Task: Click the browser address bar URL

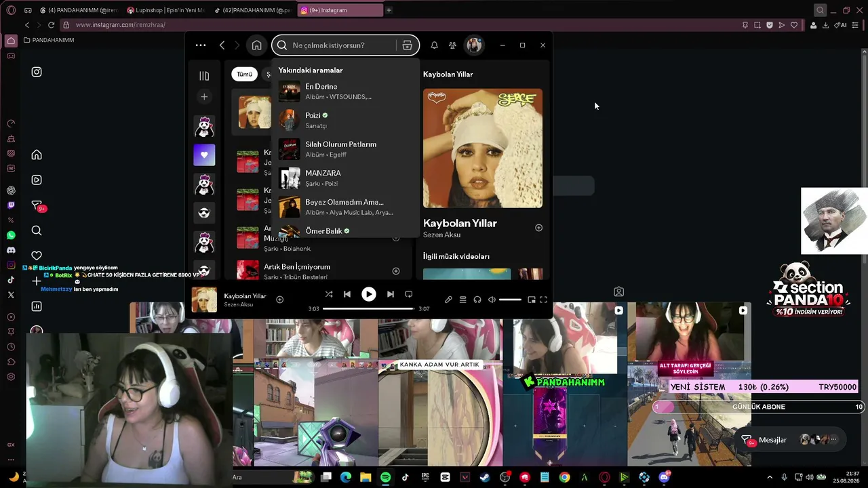Action: click(x=121, y=25)
